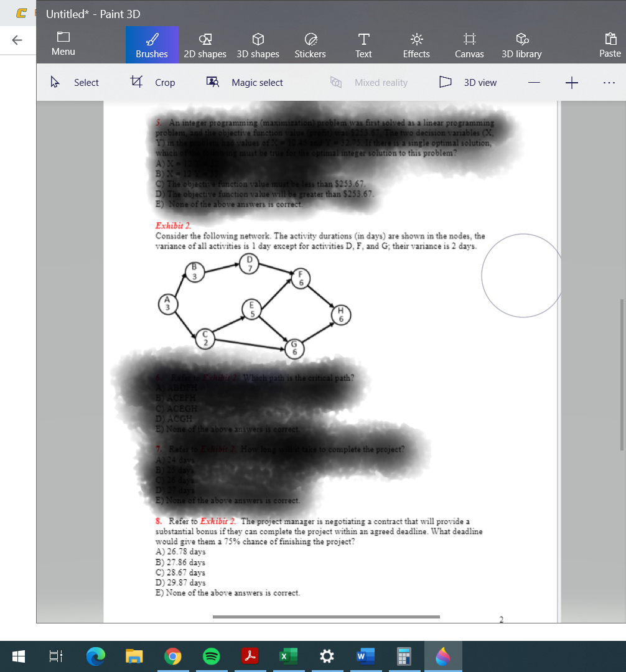Switch to Word on the taskbar
This screenshot has width=626, height=672.
click(x=365, y=656)
